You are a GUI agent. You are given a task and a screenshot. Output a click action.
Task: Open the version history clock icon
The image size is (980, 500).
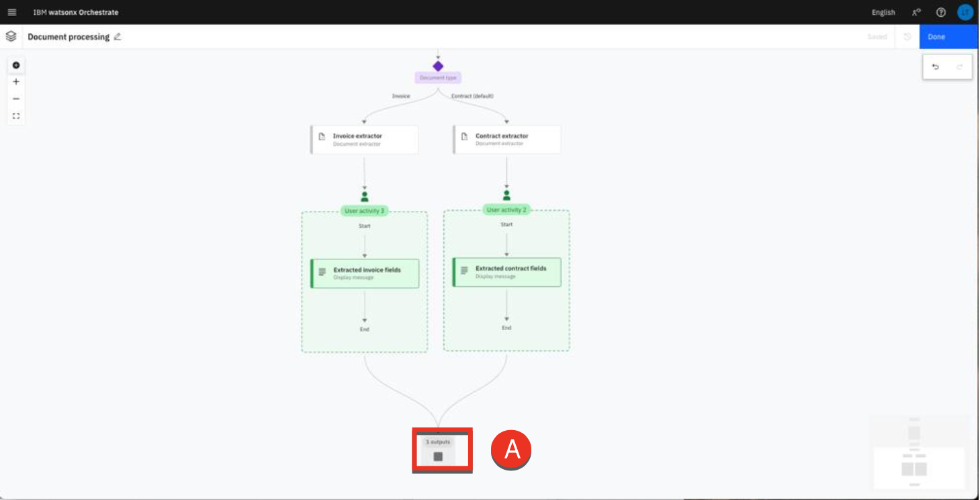907,37
